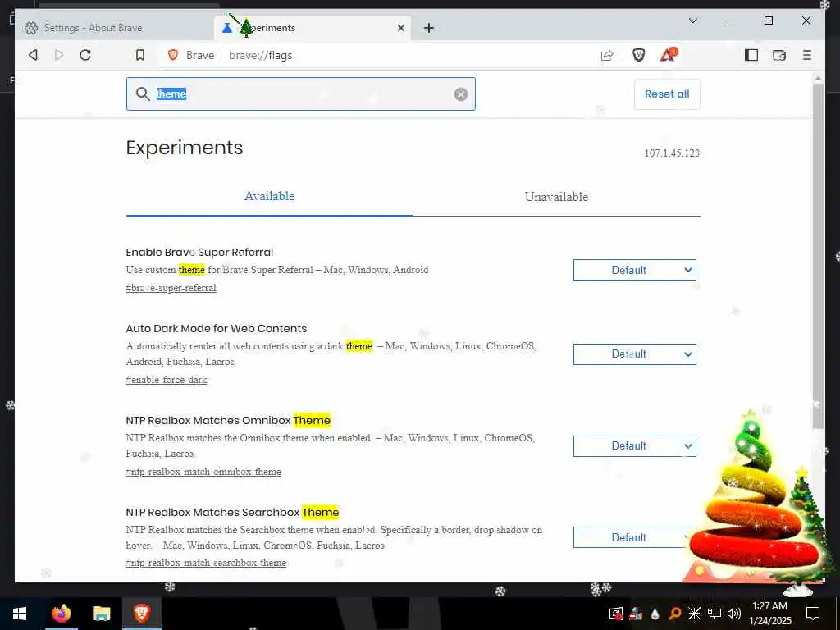
Task: Open the network icon in the system tray
Action: click(x=714, y=614)
